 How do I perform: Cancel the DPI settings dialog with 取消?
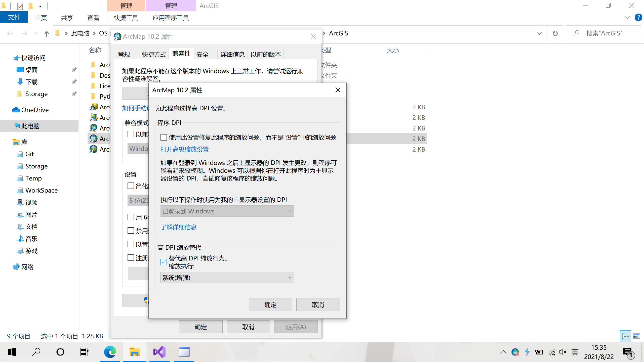tap(318, 305)
